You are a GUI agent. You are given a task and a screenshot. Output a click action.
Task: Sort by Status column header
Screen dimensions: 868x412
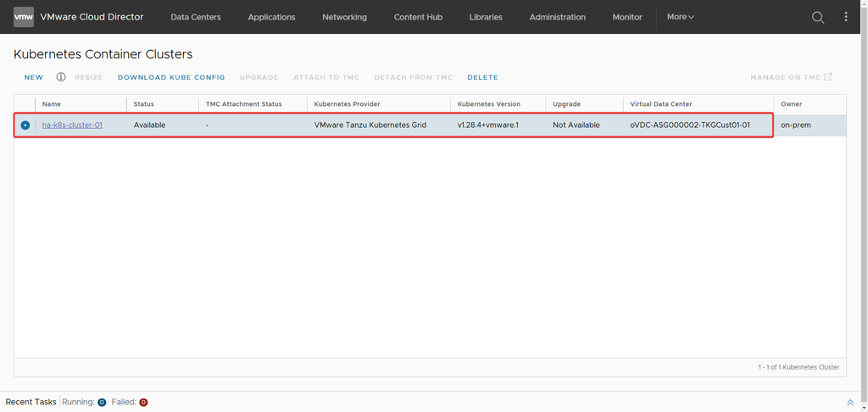(143, 104)
